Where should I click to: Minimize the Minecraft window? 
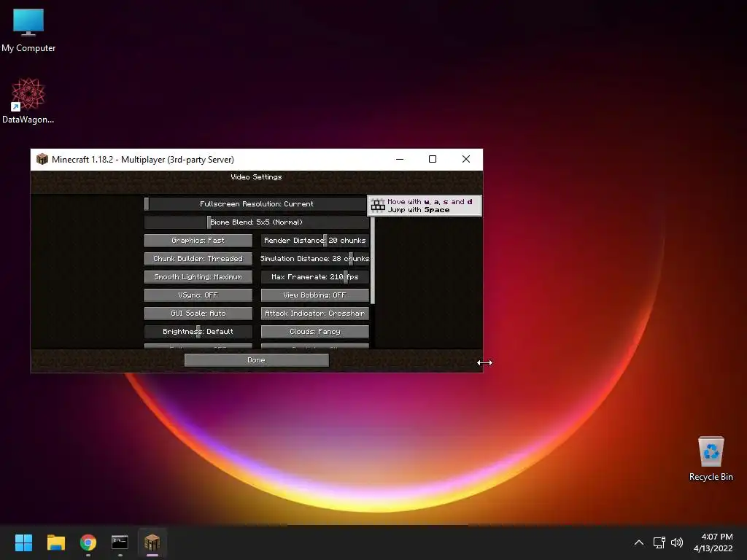pos(400,159)
